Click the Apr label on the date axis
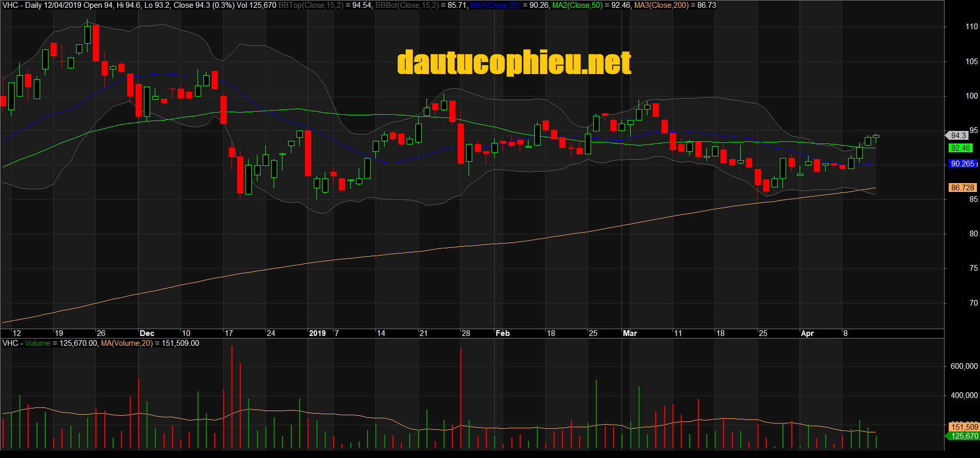The width and height of the screenshot is (980, 458). (807, 333)
